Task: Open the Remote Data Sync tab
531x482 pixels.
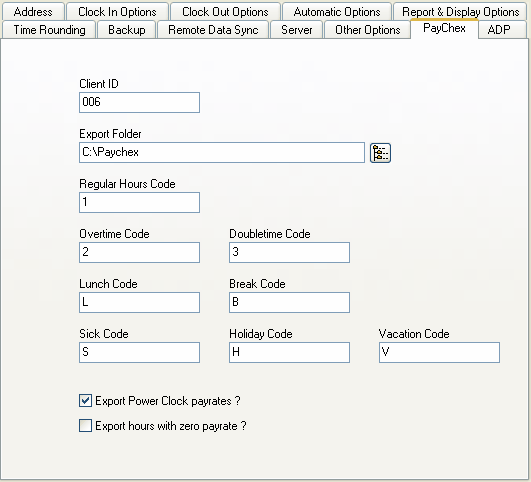Action: click(213, 30)
